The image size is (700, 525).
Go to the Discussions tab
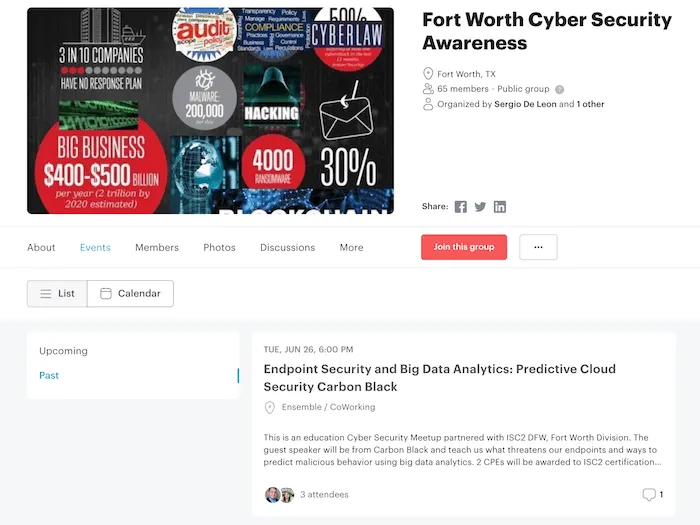tap(288, 247)
